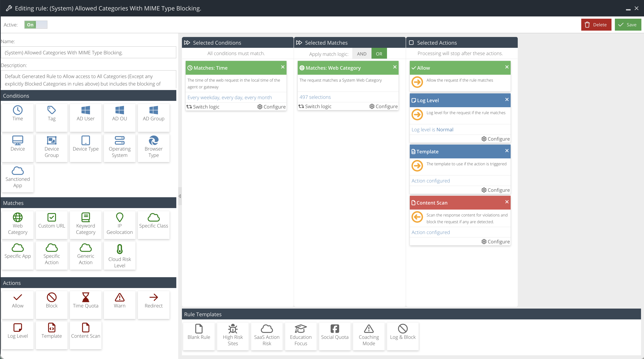This screenshot has height=359, width=644.
Task: Open Configure for Log Level action
Action: (496, 139)
